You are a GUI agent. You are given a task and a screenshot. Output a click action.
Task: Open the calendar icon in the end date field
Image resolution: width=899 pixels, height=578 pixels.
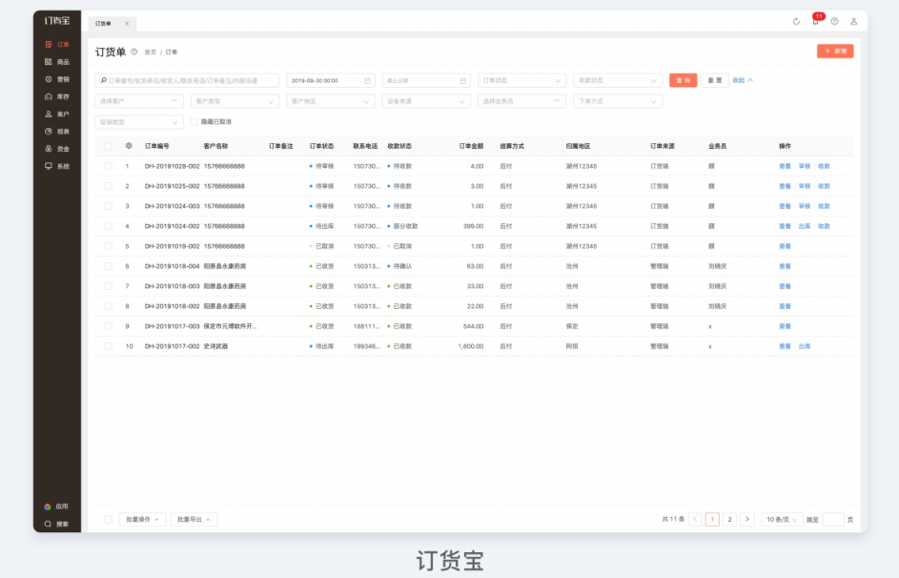pos(463,81)
